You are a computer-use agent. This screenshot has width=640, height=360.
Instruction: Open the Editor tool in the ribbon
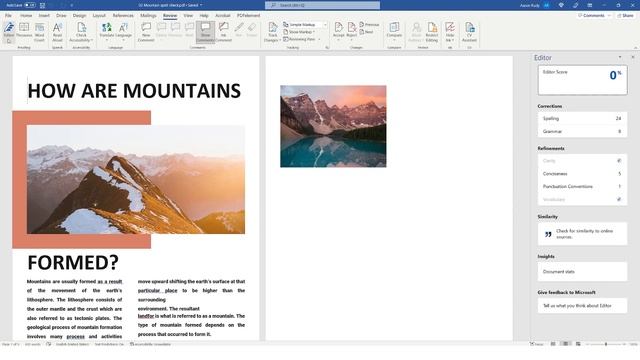point(9,32)
